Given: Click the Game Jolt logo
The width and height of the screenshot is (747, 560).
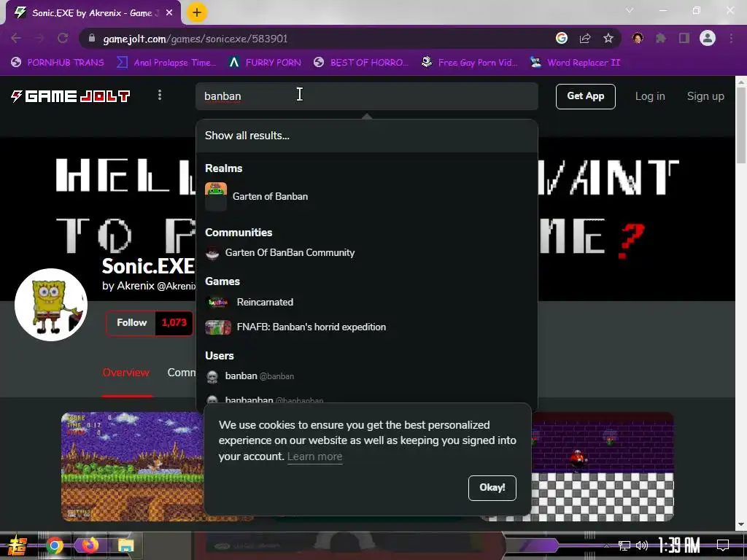Looking at the screenshot, I should (71, 96).
